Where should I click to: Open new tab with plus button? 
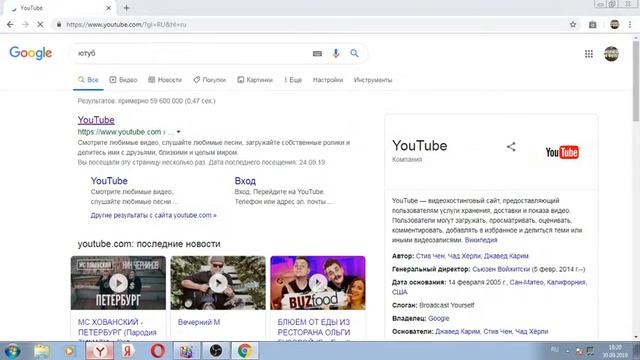(127, 8)
